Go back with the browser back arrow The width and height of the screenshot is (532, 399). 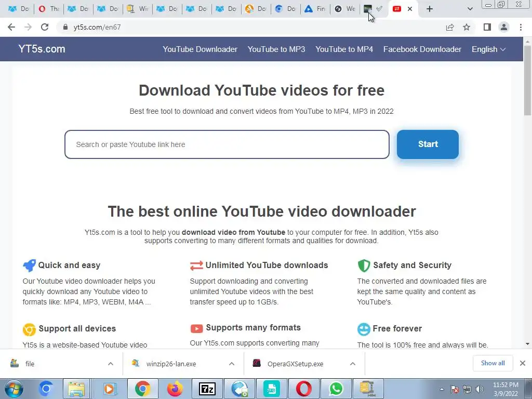11,27
